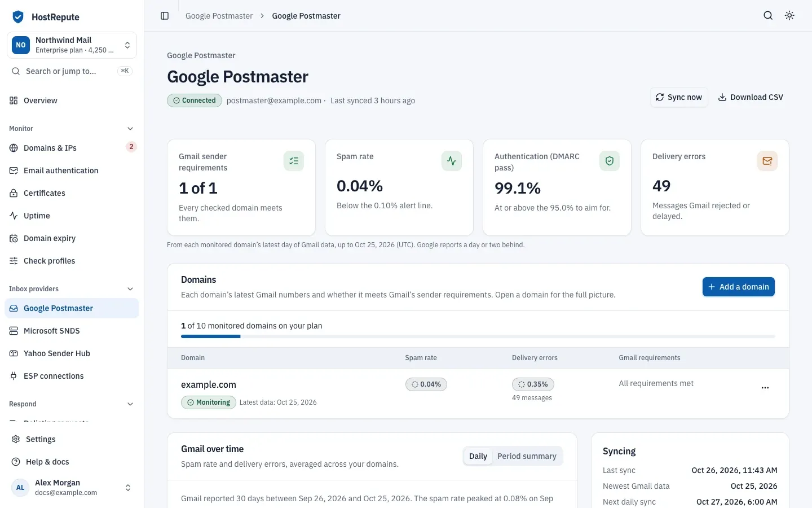This screenshot has width=812, height=508.
Task: Click the monitored domains progress bar
Action: pyautogui.click(x=478, y=336)
